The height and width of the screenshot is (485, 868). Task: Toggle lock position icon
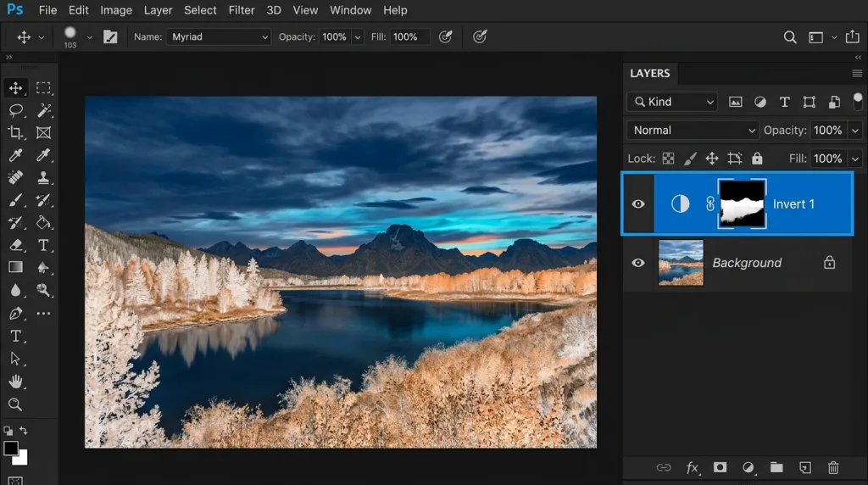pyautogui.click(x=712, y=159)
